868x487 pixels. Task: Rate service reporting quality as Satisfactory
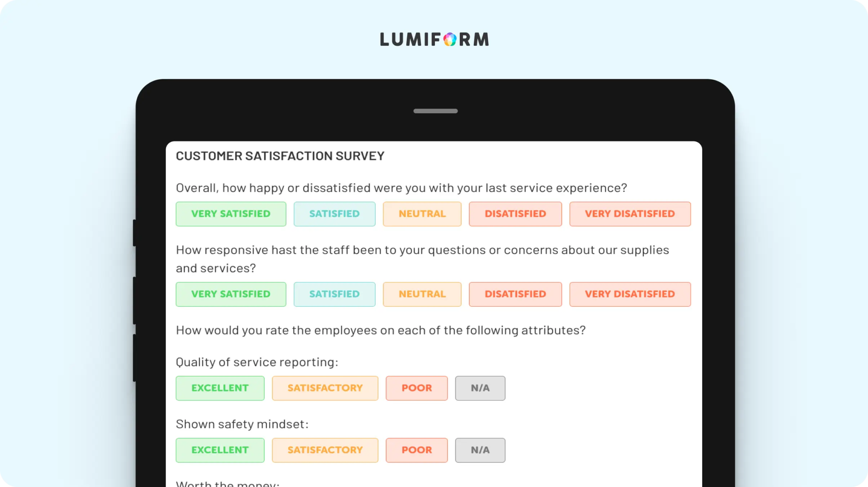[x=325, y=388]
